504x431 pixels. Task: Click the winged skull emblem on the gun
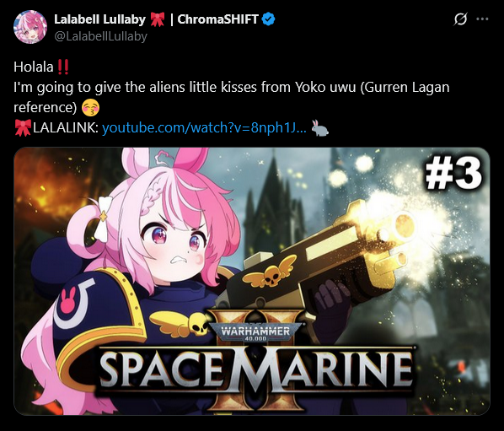point(270,271)
